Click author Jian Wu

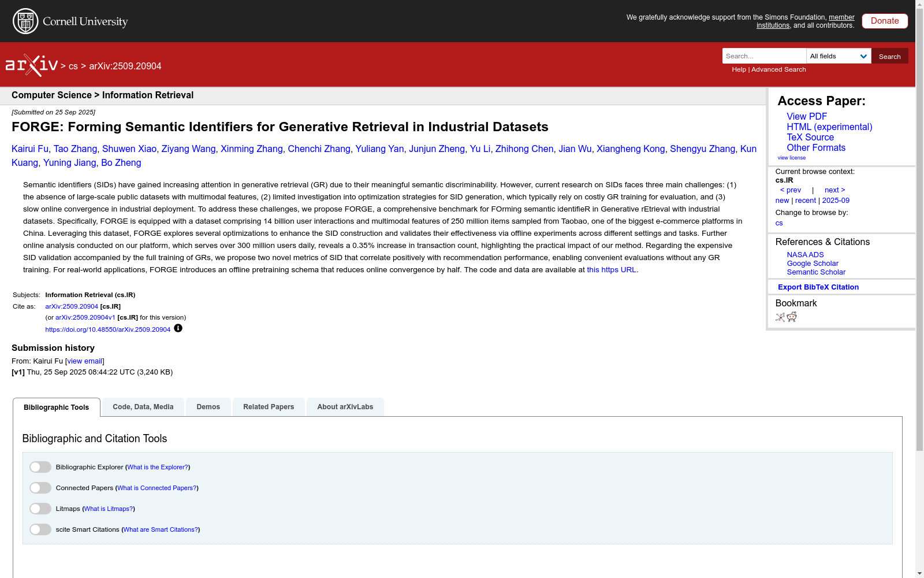pos(575,149)
